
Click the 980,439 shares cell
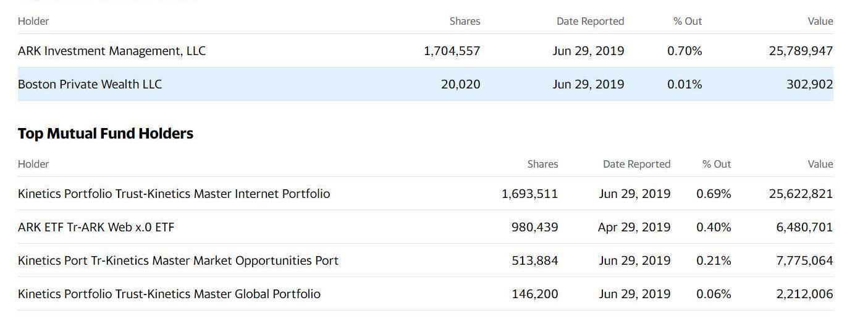pos(534,227)
